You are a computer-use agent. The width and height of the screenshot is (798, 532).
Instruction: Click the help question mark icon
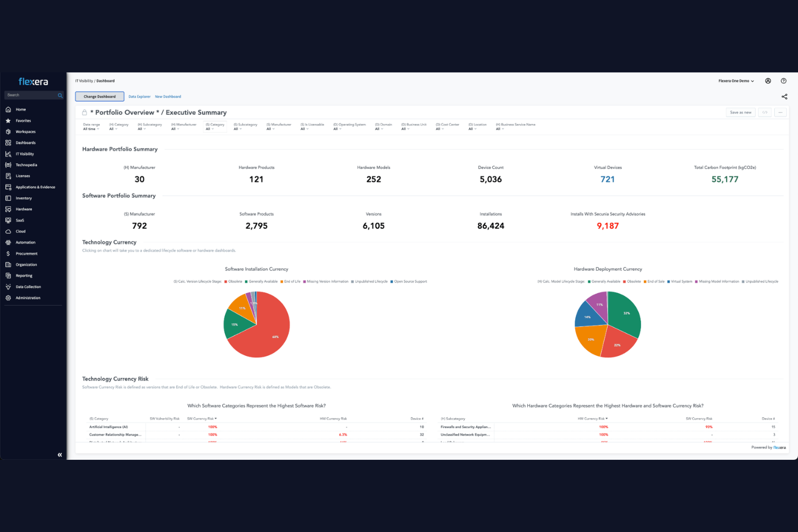click(x=783, y=81)
